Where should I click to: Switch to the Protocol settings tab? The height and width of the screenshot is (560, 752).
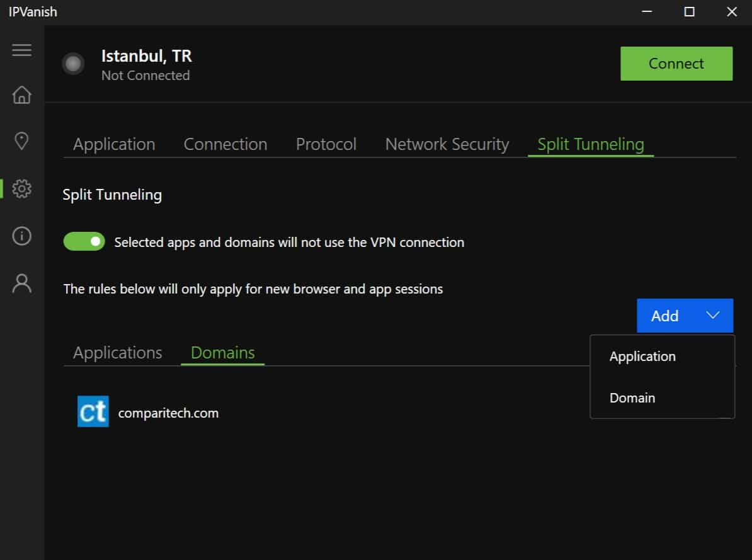click(326, 144)
